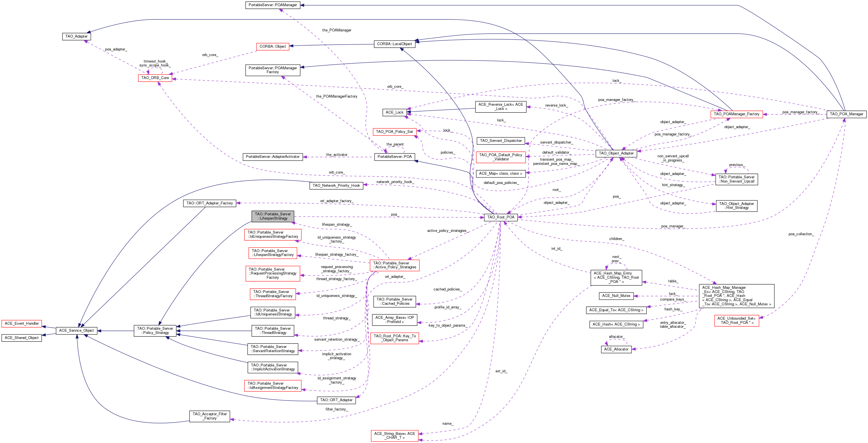Screen dimensions: 868x443
Task: Open the TAO_Network_Priority_Hook node
Action: coord(336,186)
